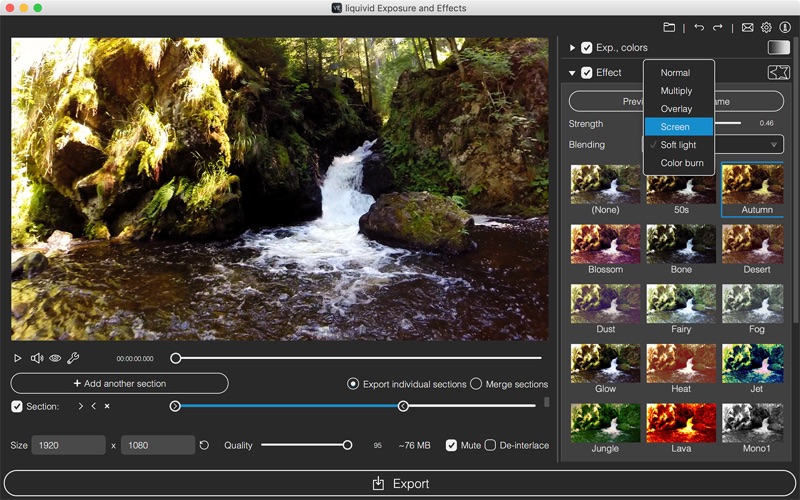Expand the Exp., colors section triangle

[572, 48]
